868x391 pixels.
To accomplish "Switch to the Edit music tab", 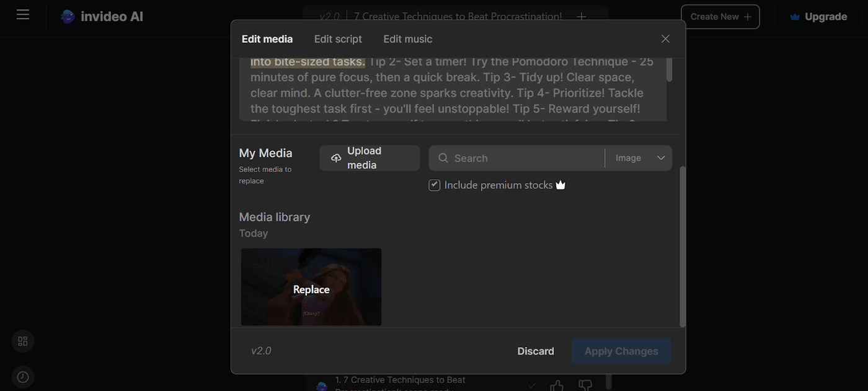I will point(407,38).
